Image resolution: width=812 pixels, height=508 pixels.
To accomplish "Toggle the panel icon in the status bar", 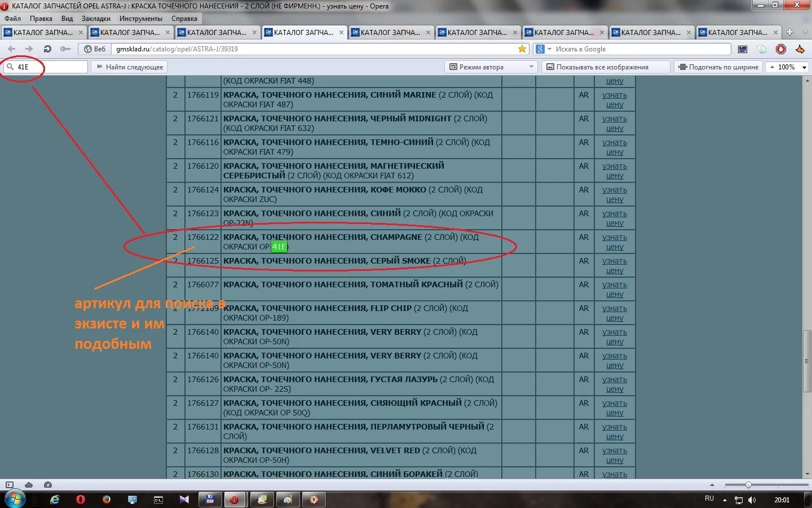I will pos(9,485).
